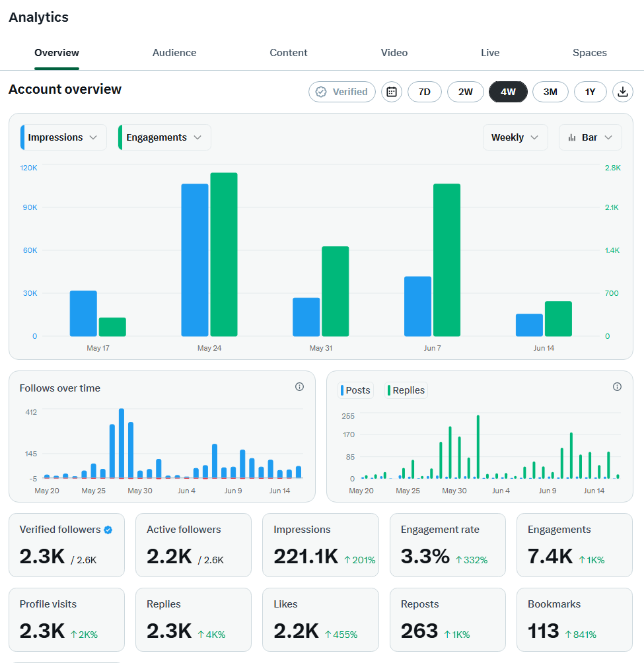The width and height of the screenshot is (644, 663).
Task: Switch to the Overview tab
Action: [57, 53]
